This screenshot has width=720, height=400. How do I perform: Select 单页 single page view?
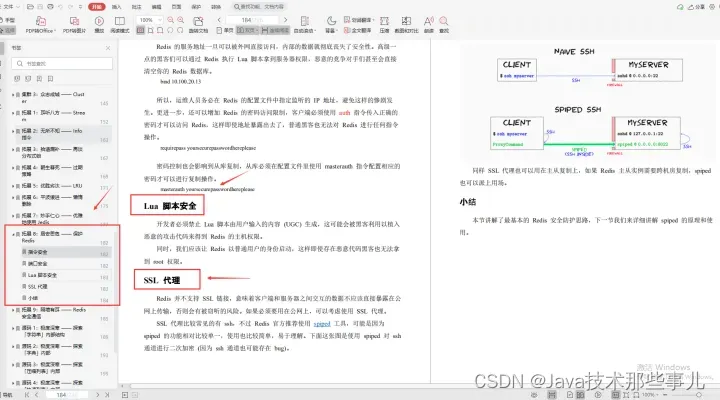(225, 30)
